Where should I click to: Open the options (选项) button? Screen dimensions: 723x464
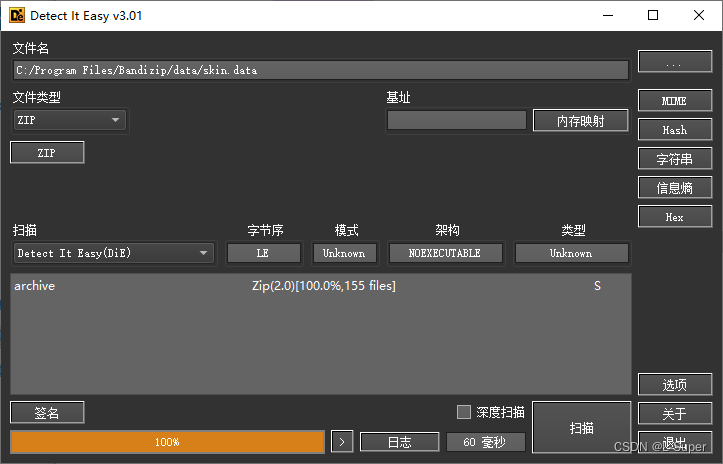point(675,384)
